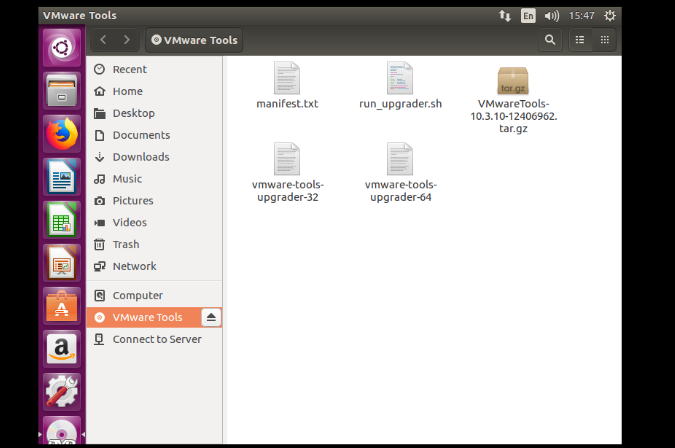This screenshot has width=675, height=448.
Task: Open Desktop folder in sidebar
Action: tap(154, 113)
